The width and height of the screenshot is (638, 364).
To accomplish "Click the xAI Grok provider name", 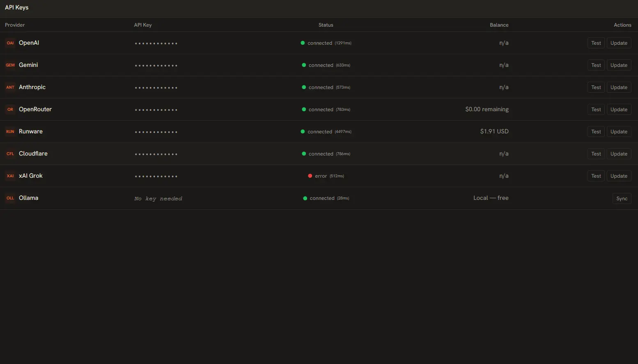I will [x=31, y=176].
